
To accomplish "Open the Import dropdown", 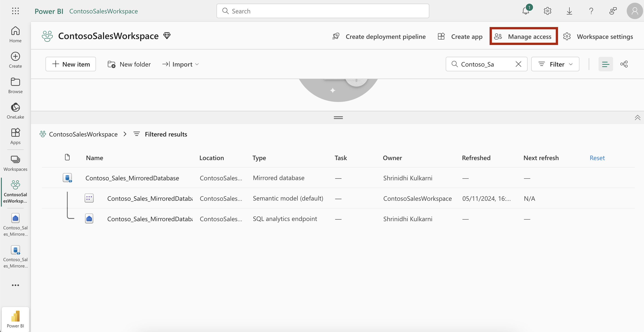I will click(180, 64).
